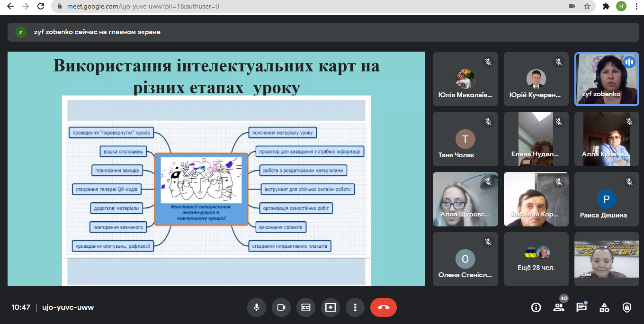Open the three-dot more options menu
Image resolution: width=644 pixels, height=324 pixels.
click(355, 307)
